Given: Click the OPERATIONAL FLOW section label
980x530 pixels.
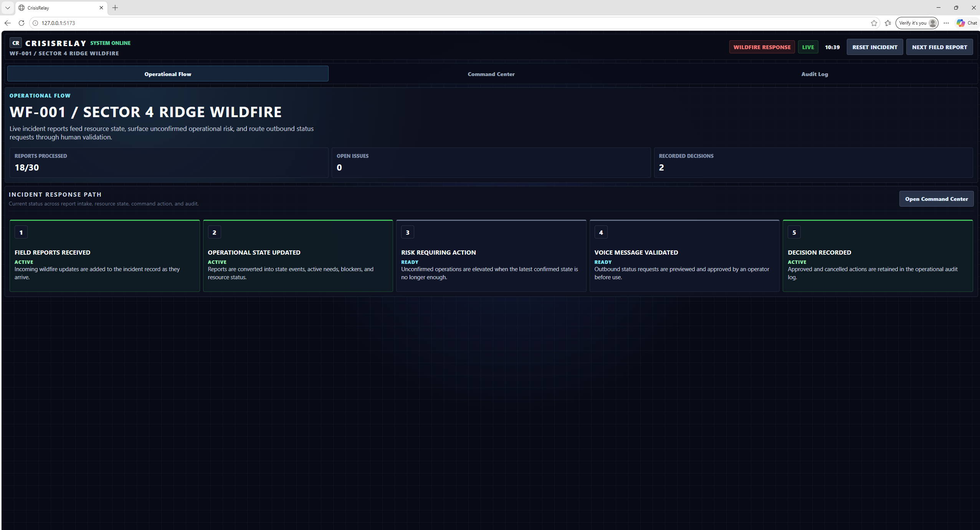Looking at the screenshot, I should point(40,95).
